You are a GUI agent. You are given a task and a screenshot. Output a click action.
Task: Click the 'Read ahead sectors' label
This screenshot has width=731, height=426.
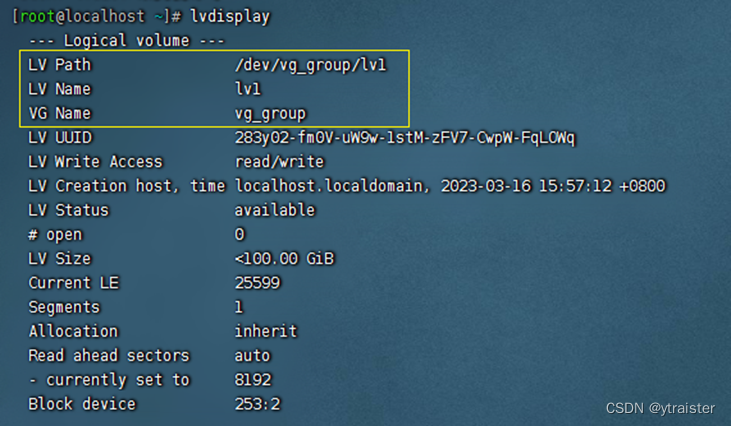(x=109, y=356)
